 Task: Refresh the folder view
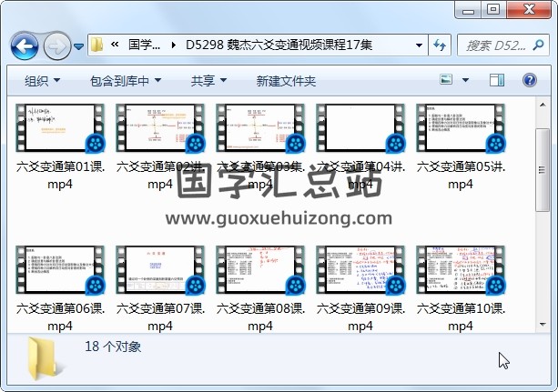(440, 45)
